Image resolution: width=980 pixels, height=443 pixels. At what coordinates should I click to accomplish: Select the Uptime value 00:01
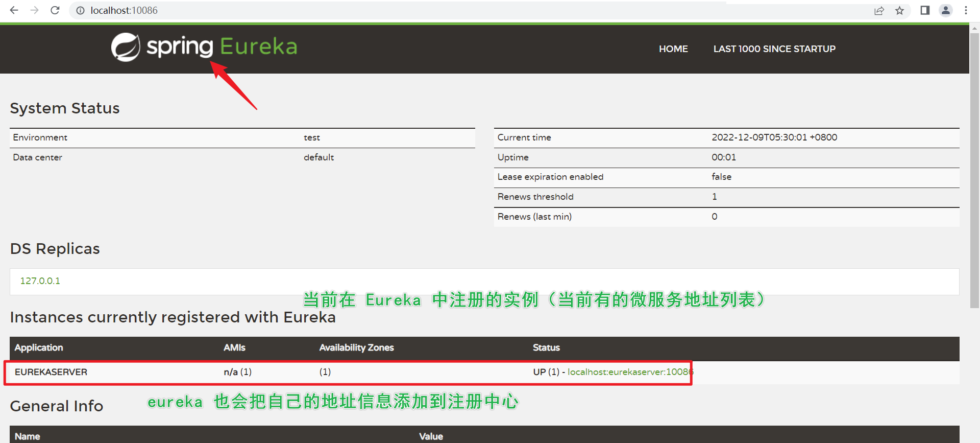pyautogui.click(x=724, y=157)
